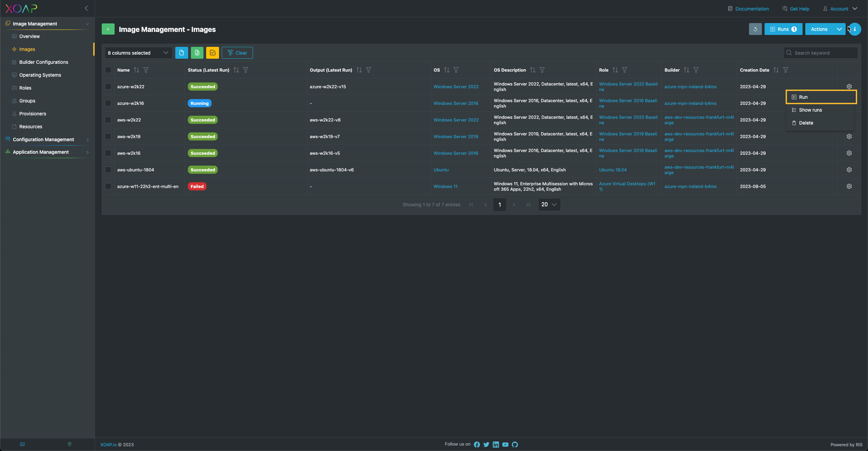The width and height of the screenshot is (868, 451).
Task: Sort by OS Description column
Action: (x=533, y=70)
